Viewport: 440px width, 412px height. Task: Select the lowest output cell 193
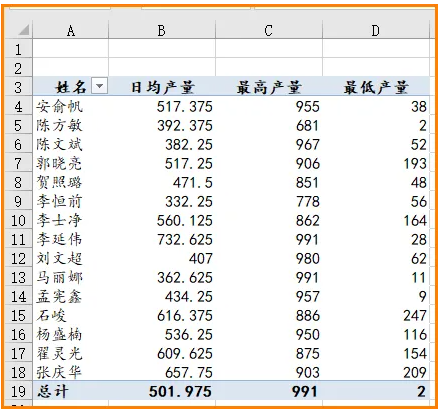376,163
